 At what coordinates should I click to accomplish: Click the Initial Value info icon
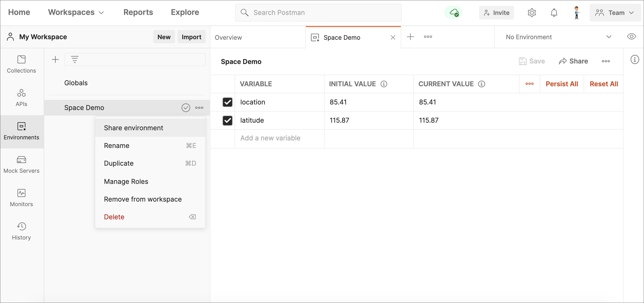(x=384, y=84)
